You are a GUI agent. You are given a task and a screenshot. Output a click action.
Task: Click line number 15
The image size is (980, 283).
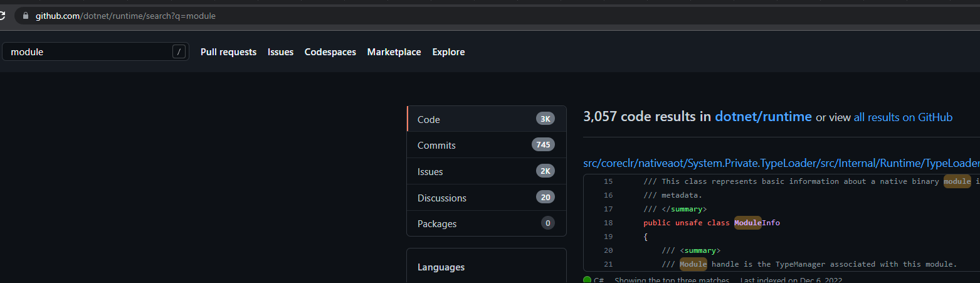click(608, 181)
